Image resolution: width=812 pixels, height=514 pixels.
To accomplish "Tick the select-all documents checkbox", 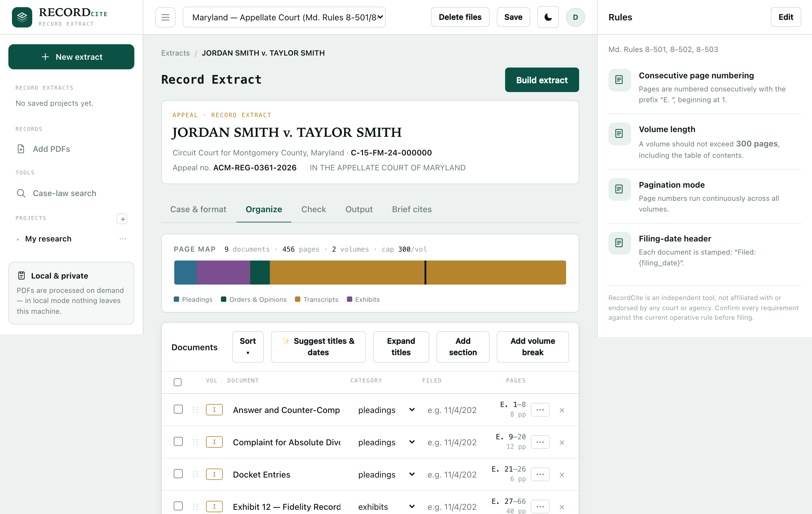I will pos(178,382).
